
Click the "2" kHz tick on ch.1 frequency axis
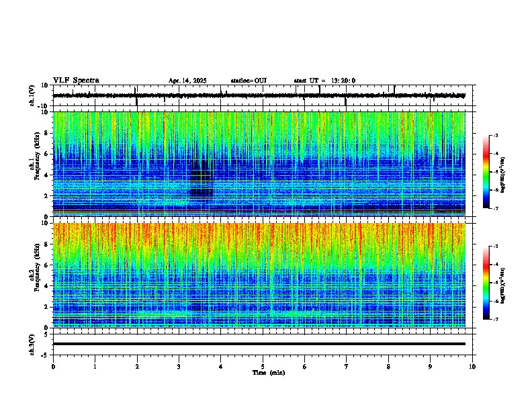46,196
